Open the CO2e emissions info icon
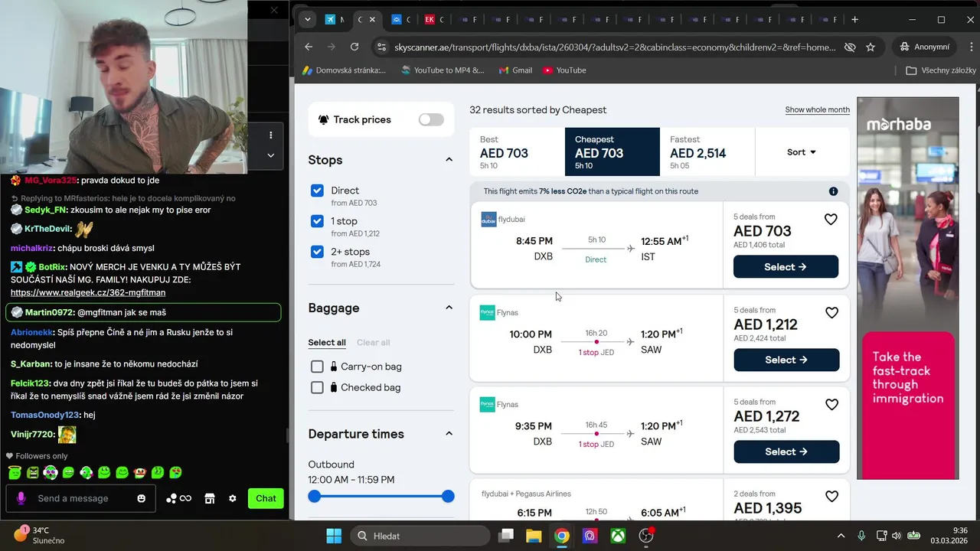This screenshot has width=980, height=551. 833,191
